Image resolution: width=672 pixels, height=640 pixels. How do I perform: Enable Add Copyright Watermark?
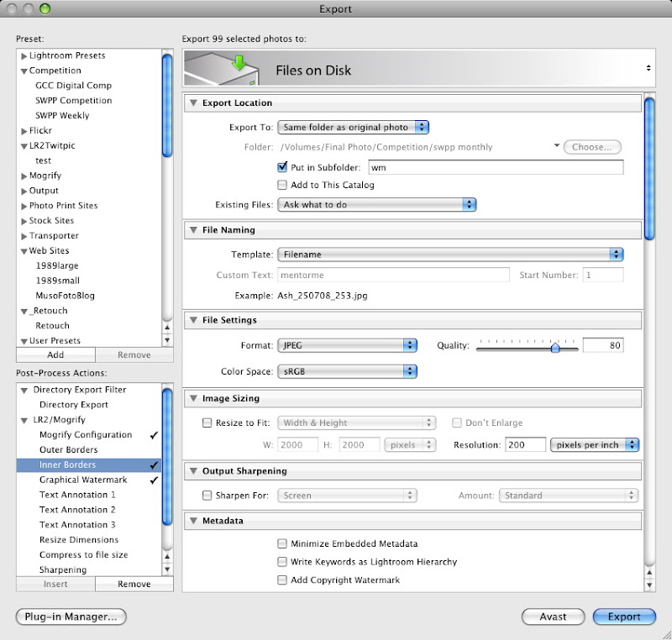tap(282, 580)
